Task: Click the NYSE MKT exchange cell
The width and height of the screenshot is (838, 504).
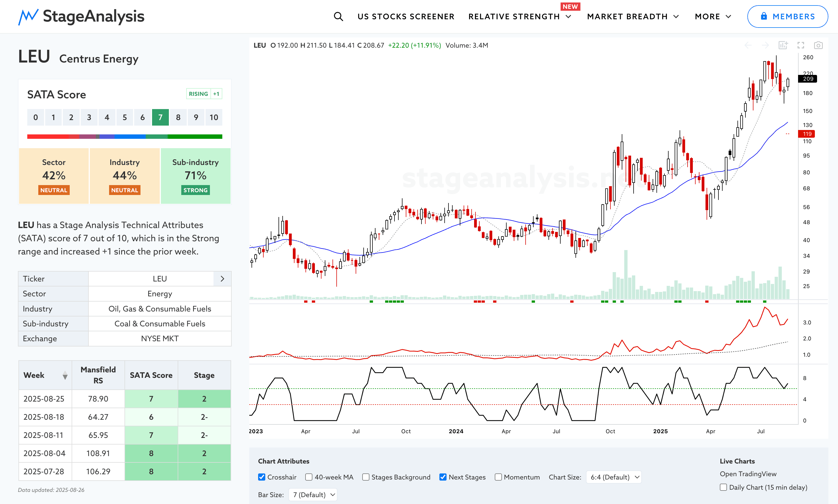Action: [x=160, y=338]
